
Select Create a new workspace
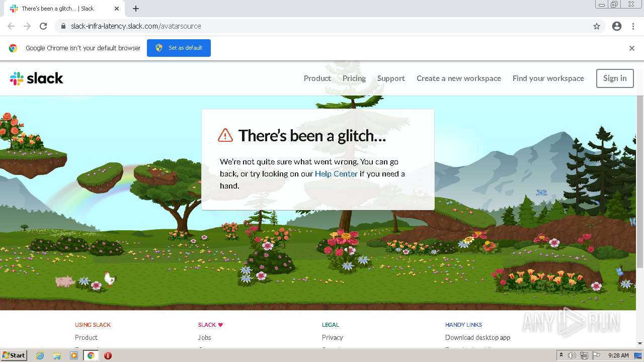pyautogui.click(x=459, y=78)
